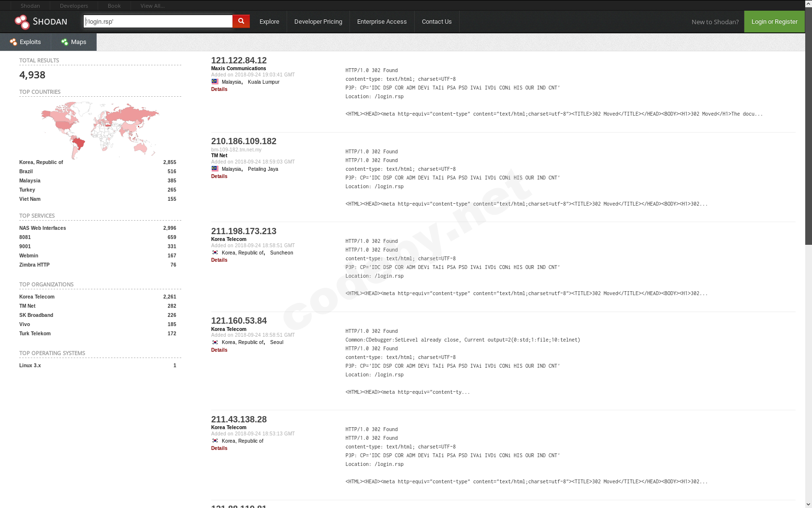Click the IP link 210.186.109.182
Viewport: 812px width, 508px height.
click(244, 141)
